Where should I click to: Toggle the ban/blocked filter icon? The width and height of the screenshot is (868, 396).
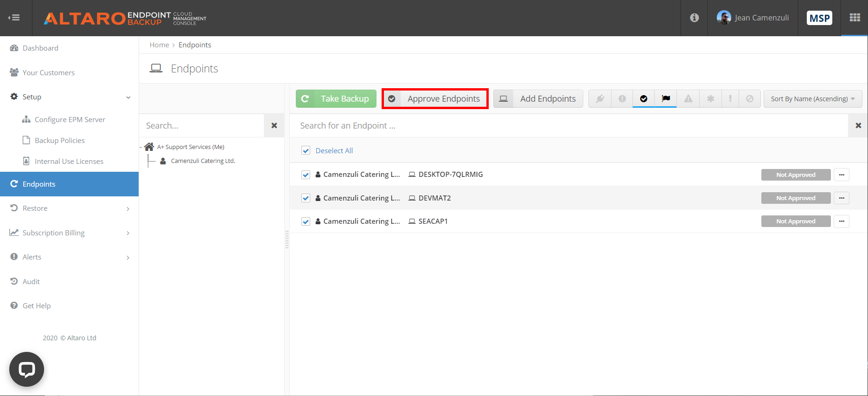pos(750,98)
